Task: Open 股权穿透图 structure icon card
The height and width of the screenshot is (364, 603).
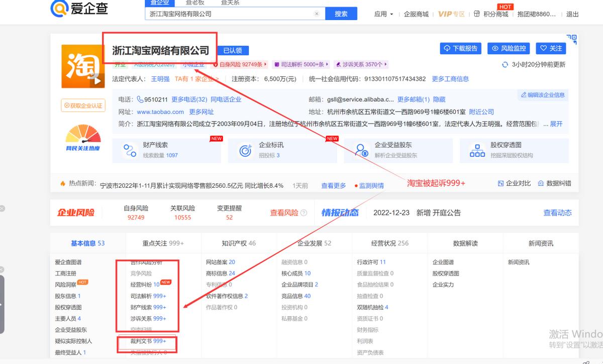Action: [476, 150]
